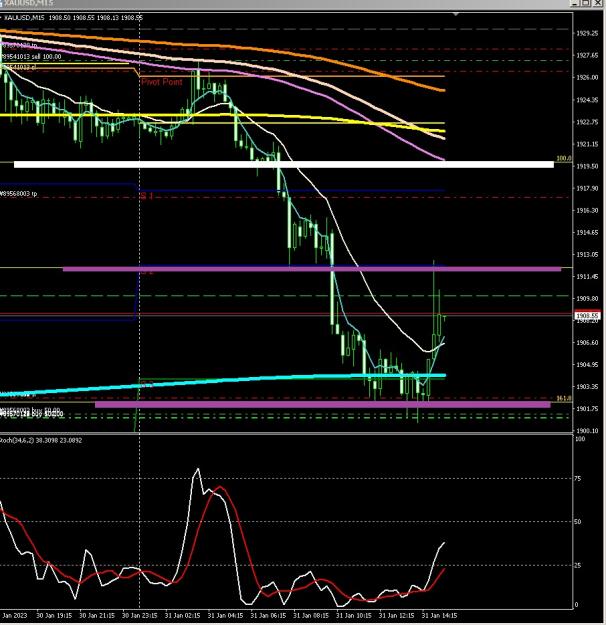The width and height of the screenshot is (606, 625).
Task: Select the red 'S 1' support label
Action: (147, 196)
